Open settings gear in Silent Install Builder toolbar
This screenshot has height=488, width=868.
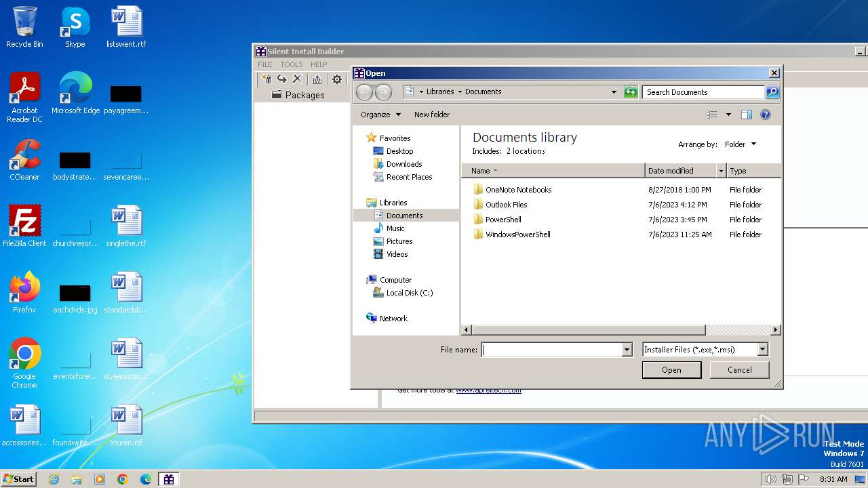[336, 79]
